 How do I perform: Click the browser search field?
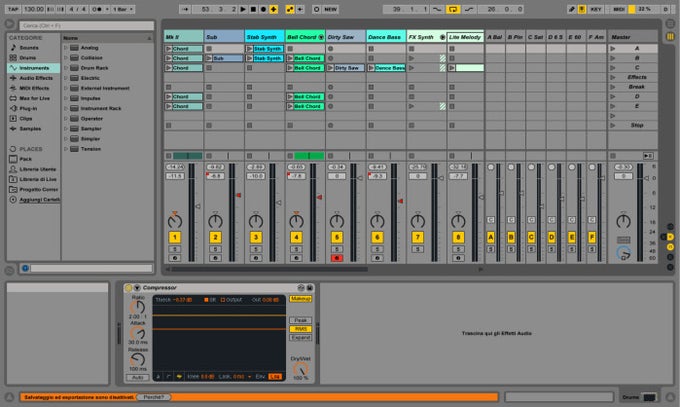(86, 26)
